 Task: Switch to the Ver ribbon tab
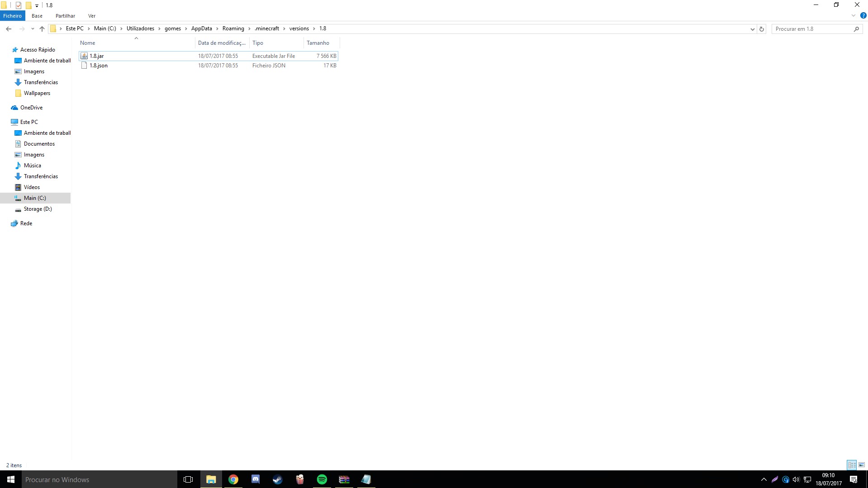(92, 16)
